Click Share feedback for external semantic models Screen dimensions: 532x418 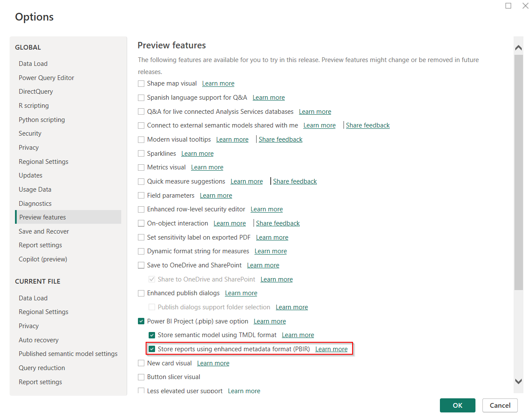(368, 125)
